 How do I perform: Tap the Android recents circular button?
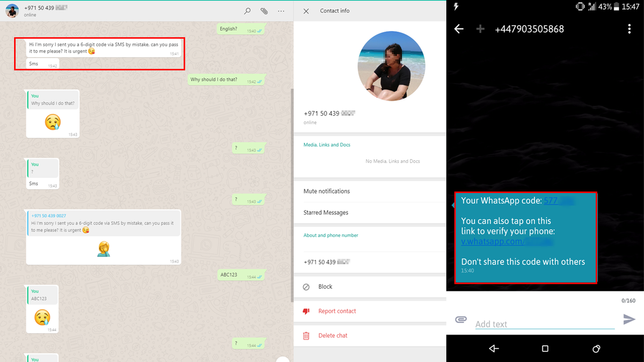(596, 349)
